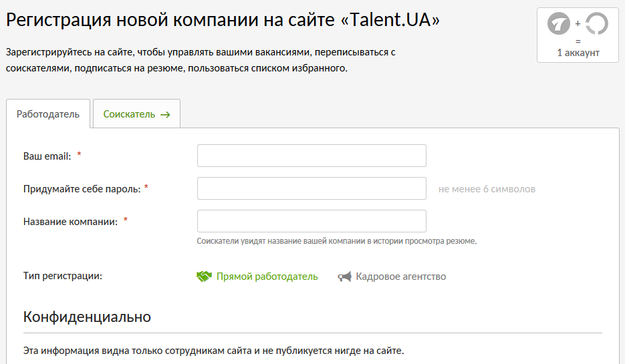Click the megaphone icon for recruiting agency

344,277
